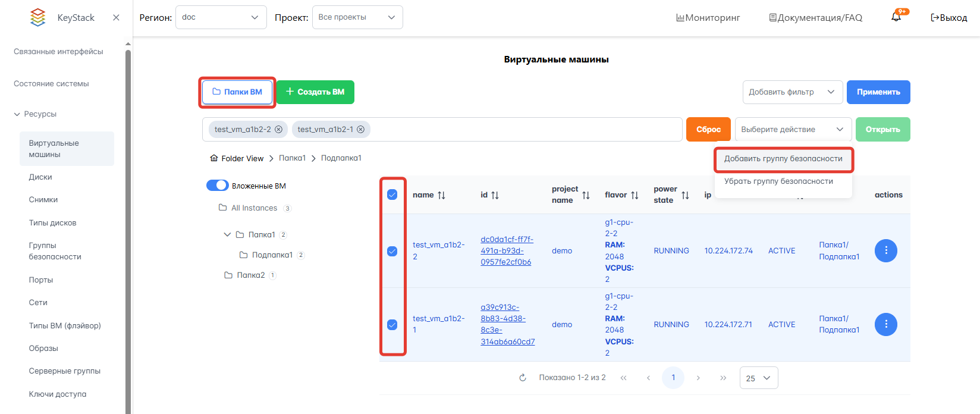Click the Создать ВМ button
The width and height of the screenshot is (980, 414).
click(x=315, y=92)
